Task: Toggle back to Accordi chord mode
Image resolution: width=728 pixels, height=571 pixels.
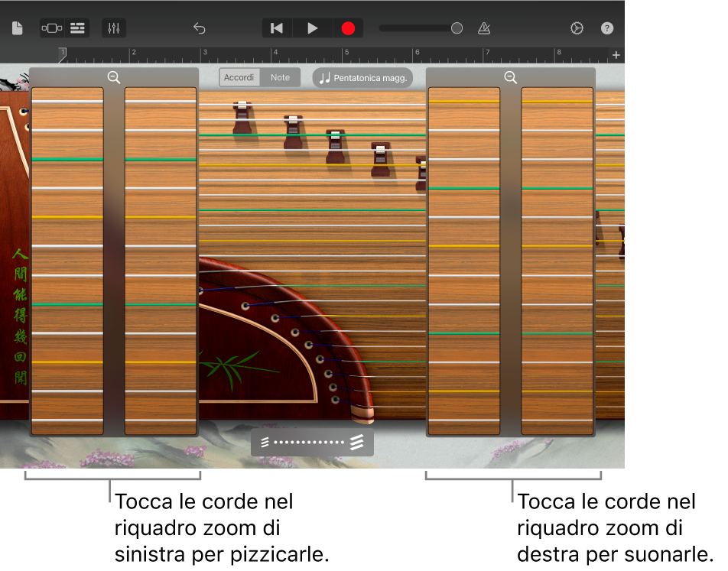Action: point(239,77)
